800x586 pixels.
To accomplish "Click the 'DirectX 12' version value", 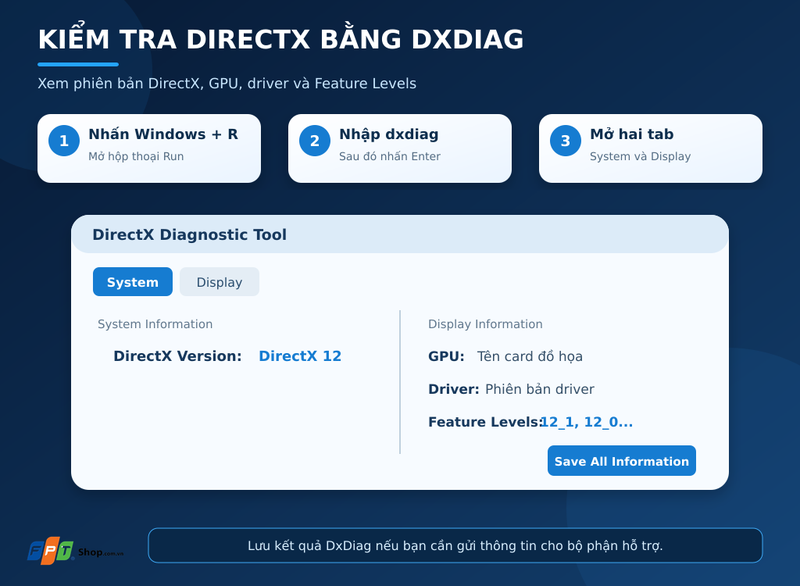I will pyautogui.click(x=300, y=356).
